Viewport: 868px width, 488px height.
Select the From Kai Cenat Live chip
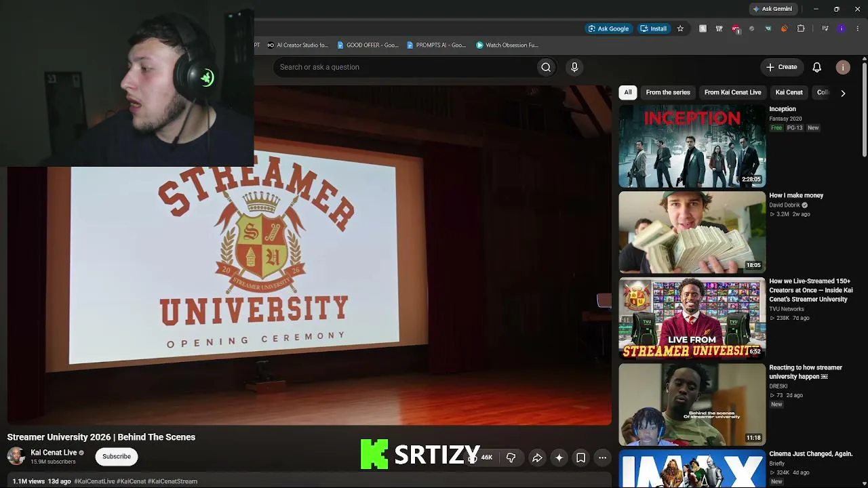732,92
